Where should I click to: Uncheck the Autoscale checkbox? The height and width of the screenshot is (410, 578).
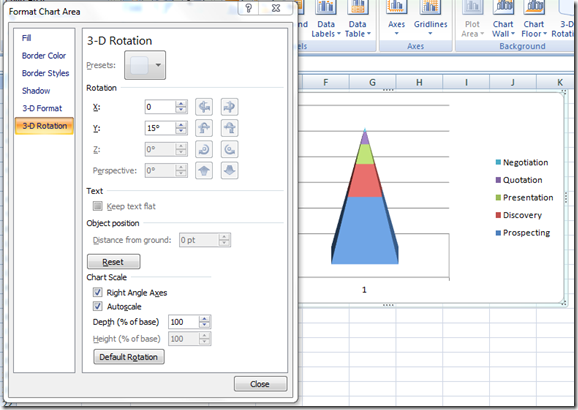click(x=97, y=306)
